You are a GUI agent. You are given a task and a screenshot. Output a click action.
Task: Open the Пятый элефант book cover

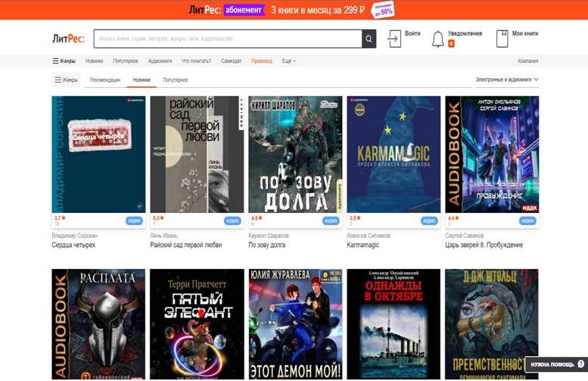point(197,324)
